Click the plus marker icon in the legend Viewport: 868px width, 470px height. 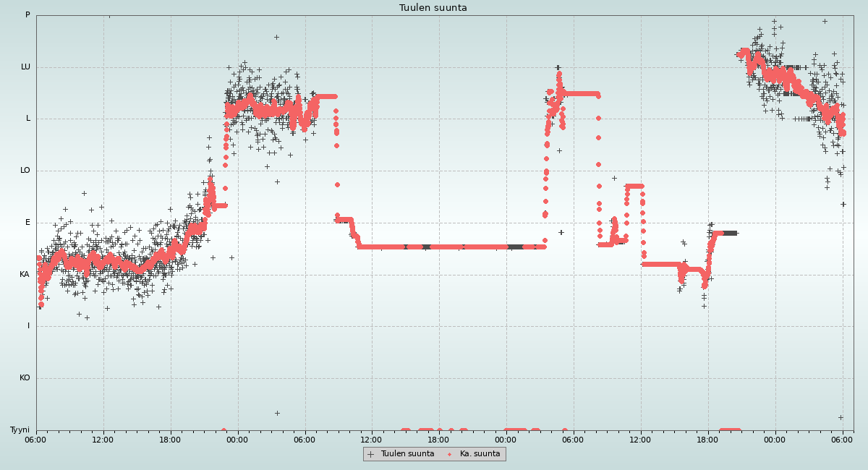click(x=371, y=454)
